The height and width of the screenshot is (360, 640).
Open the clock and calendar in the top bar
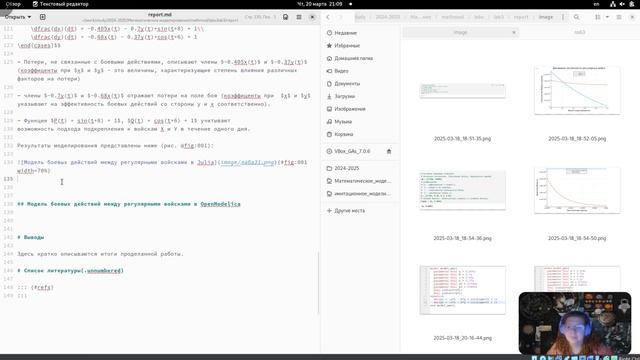pyautogui.click(x=320, y=4)
